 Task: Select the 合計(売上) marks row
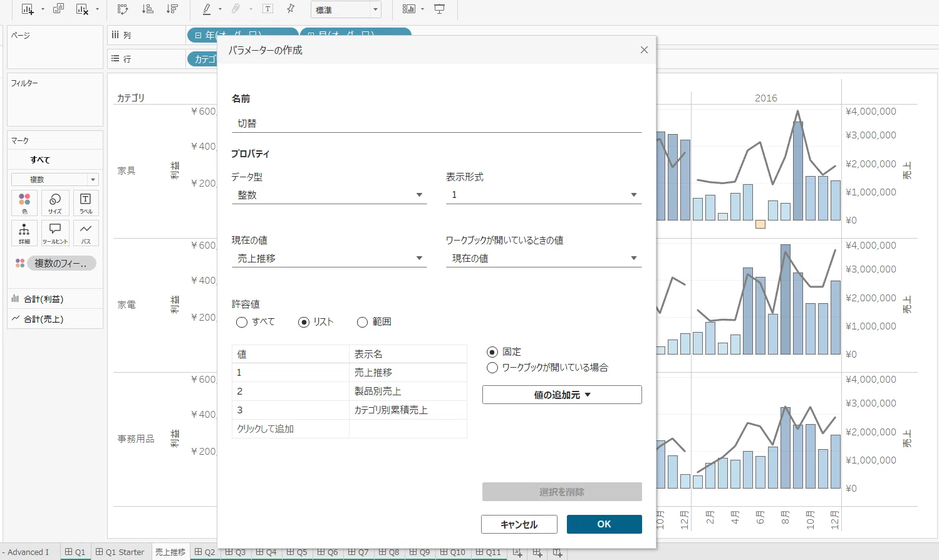(55, 319)
